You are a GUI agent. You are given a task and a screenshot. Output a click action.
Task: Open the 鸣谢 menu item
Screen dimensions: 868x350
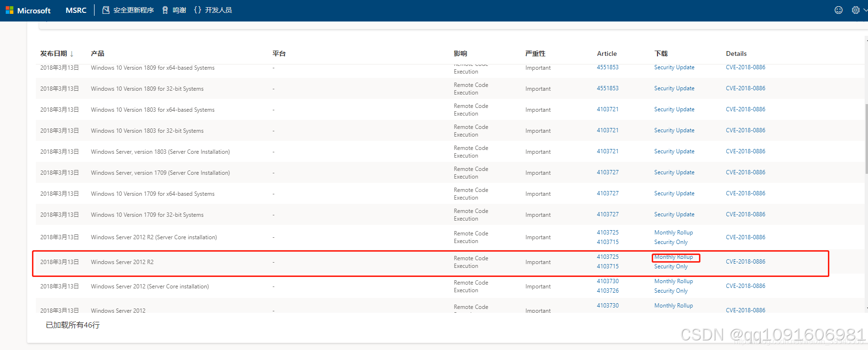pos(179,10)
